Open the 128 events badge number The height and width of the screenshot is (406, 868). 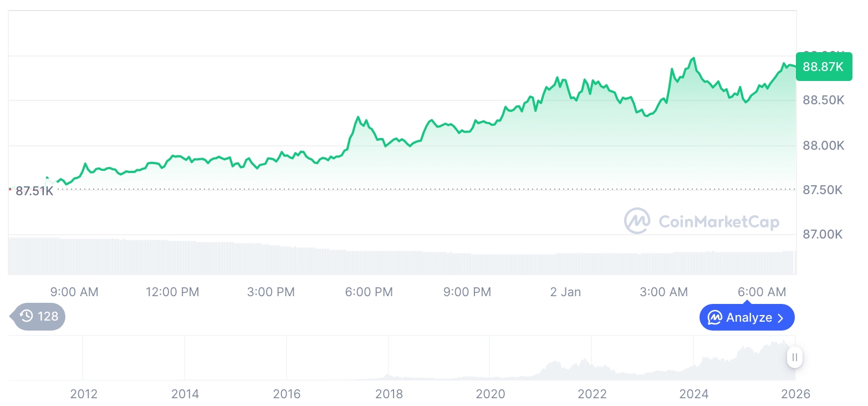[x=48, y=316]
